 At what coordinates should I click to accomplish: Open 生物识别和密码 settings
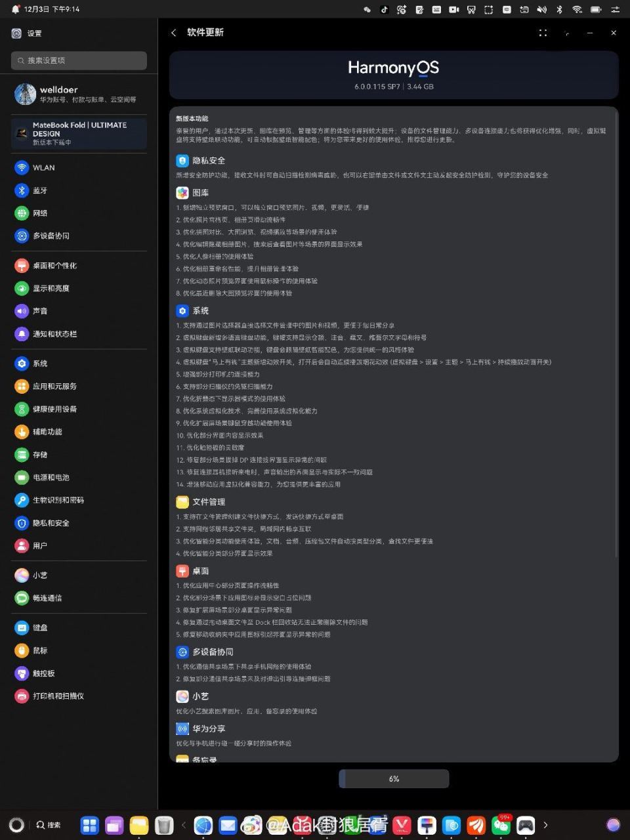coord(79,500)
